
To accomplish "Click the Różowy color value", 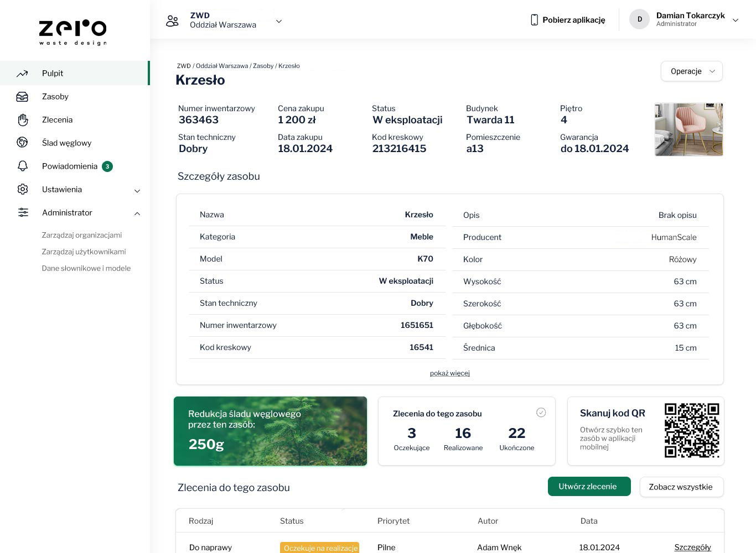I will click(683, 259).
